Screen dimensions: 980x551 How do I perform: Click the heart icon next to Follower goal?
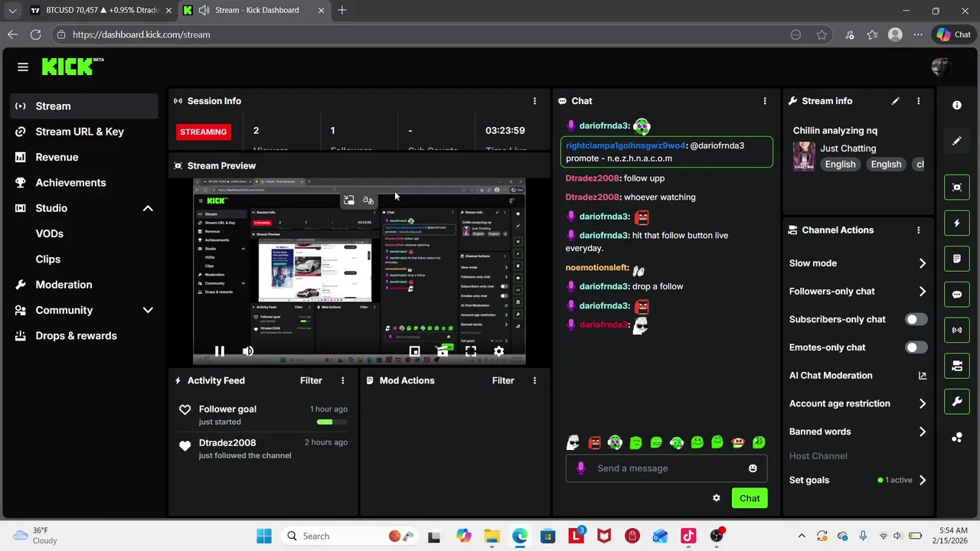pyautogui.click(x=185, y=410)
